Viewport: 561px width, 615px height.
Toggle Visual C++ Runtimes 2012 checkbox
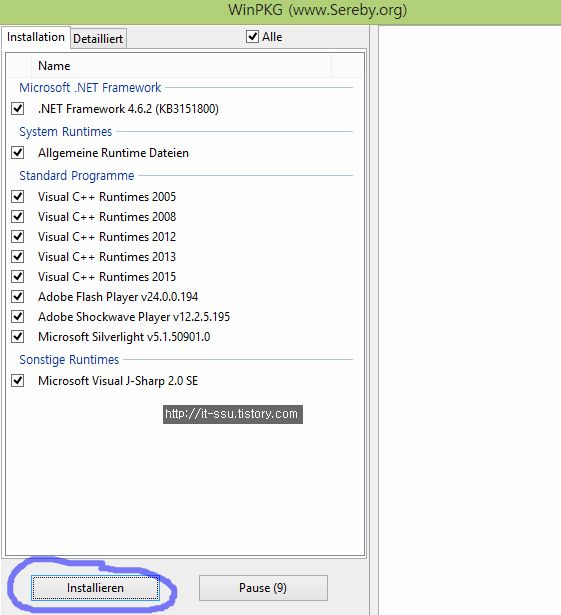coord(18,237)
